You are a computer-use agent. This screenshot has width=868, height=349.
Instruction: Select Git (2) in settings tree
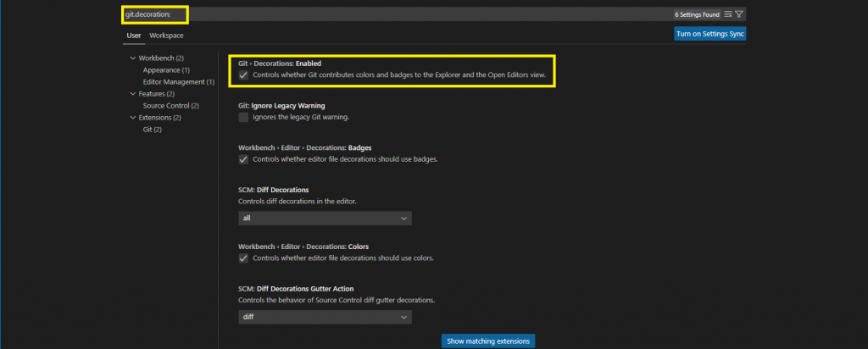coord(153,130)
